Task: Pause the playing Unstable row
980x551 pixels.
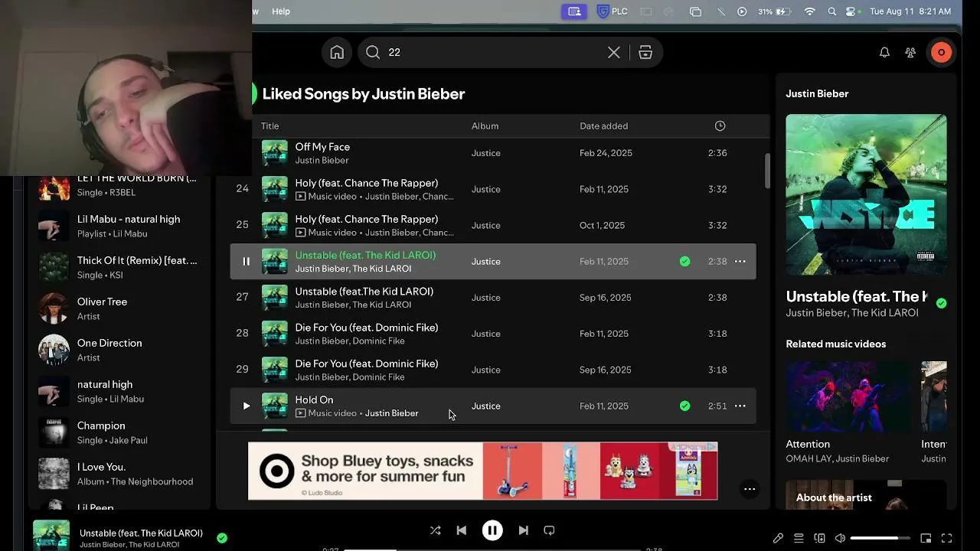Action: pyautogui.click(x=246, y=261)
